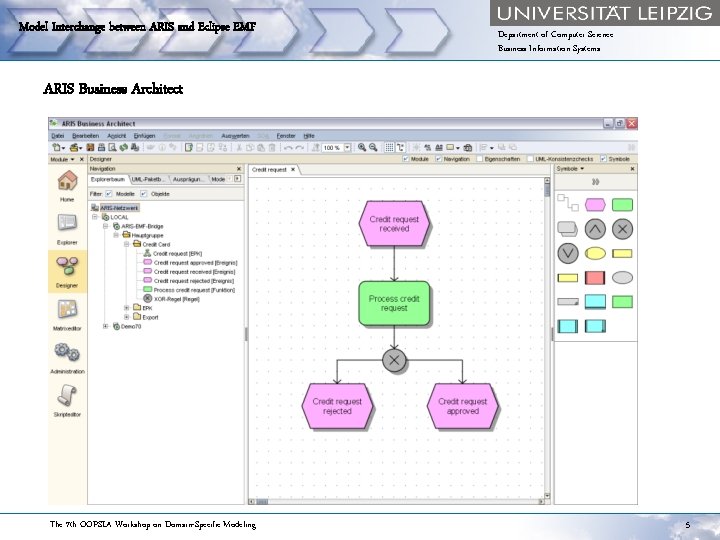The height and width of the screenshot is (540, 720).
Task: Select the grey ellipse symbol in palette
Action: coord(622,277)
